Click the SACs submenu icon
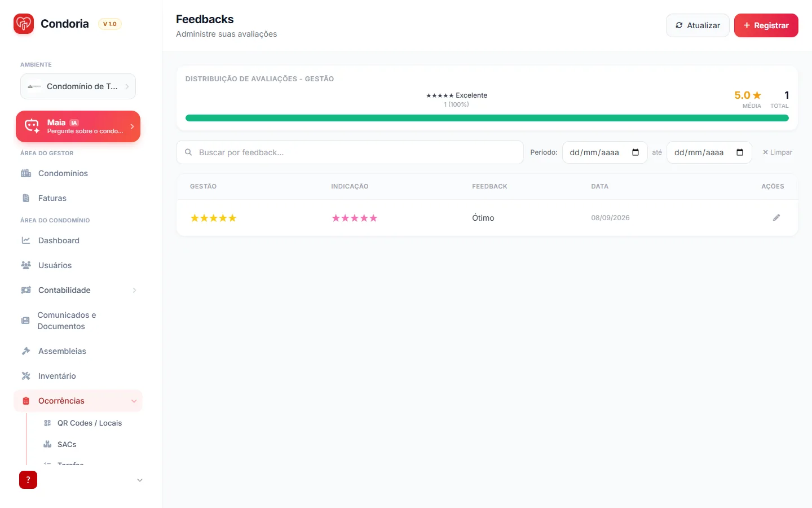The width and height of the screenshot is (812, 508). coord(47,444)
